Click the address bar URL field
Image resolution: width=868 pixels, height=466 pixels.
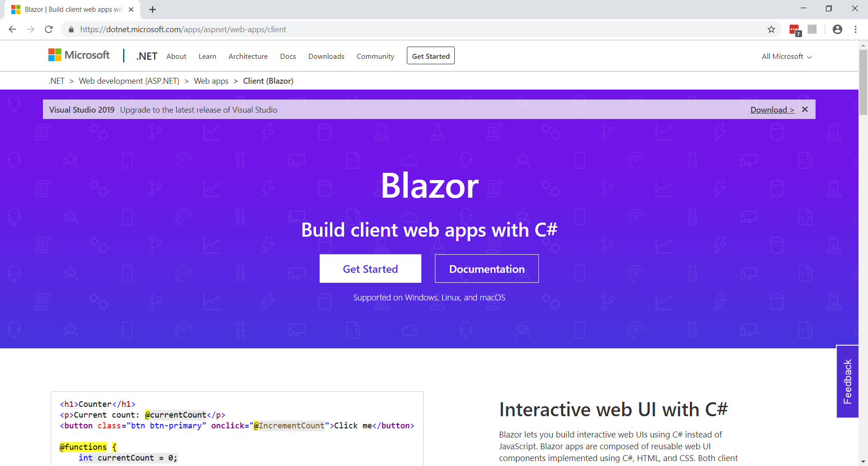pos(407,29)
